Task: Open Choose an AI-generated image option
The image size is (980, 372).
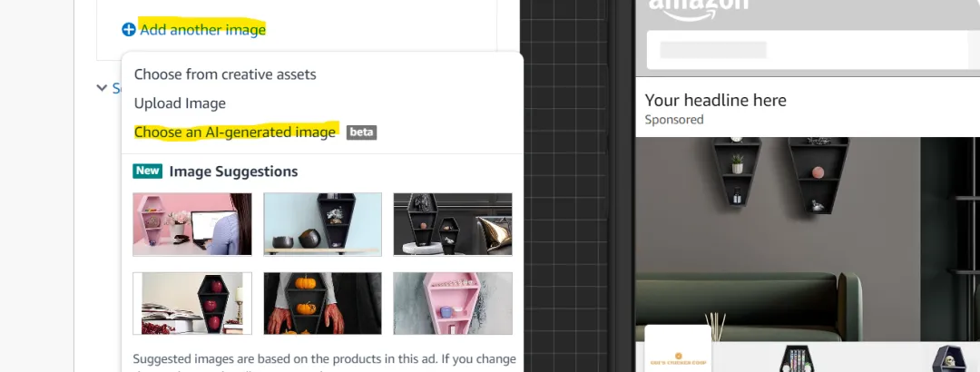Action: tap(235, 132)
